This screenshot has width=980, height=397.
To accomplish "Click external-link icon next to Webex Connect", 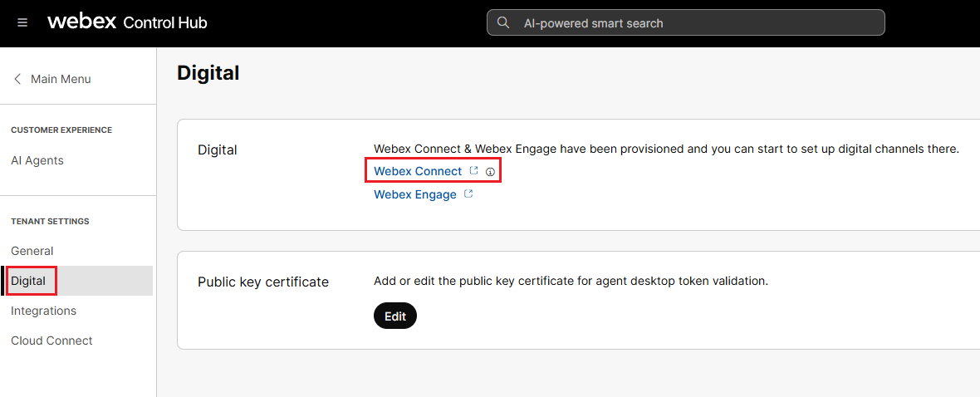I will click(474, 170).
